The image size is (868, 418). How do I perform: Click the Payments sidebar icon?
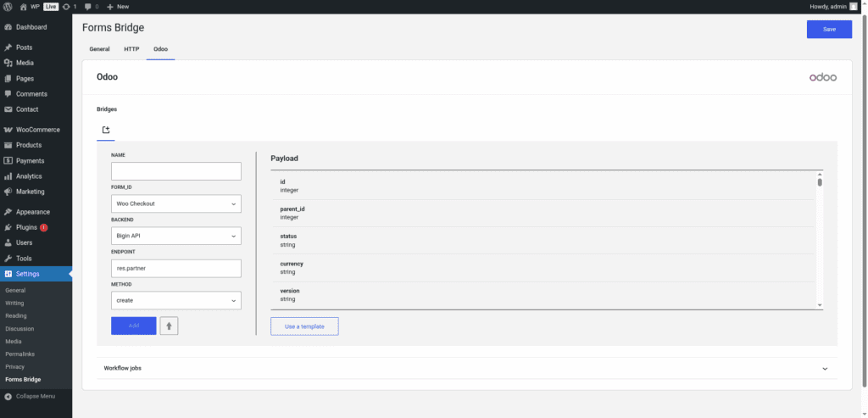click(8, 161)
